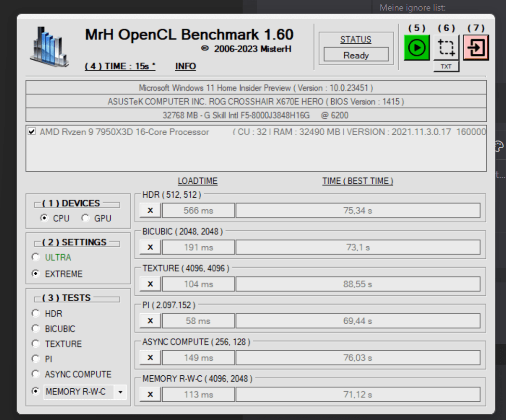Choose the ULTRA setting
Viewport: 506px width, 420px height.
[36, 257]
